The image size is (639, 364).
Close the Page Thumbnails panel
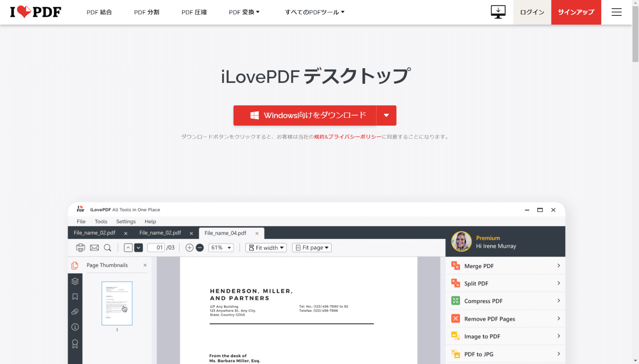(145, 265)
